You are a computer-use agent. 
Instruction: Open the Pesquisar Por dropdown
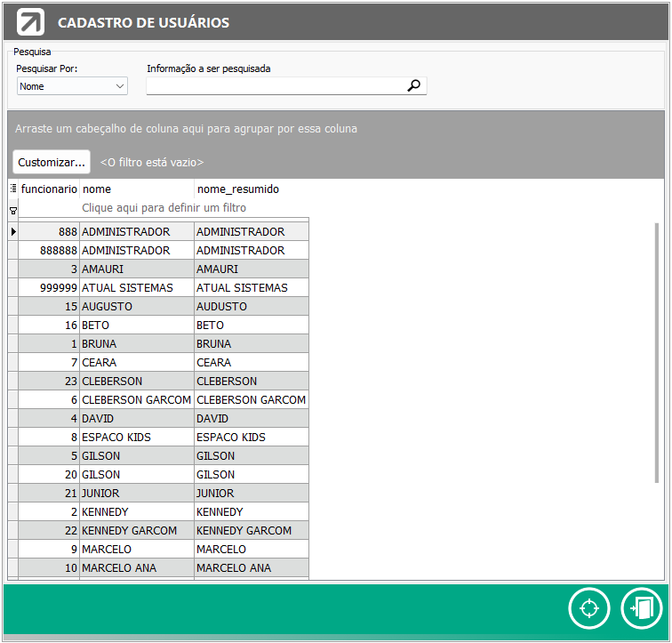[x=72, y=86]
